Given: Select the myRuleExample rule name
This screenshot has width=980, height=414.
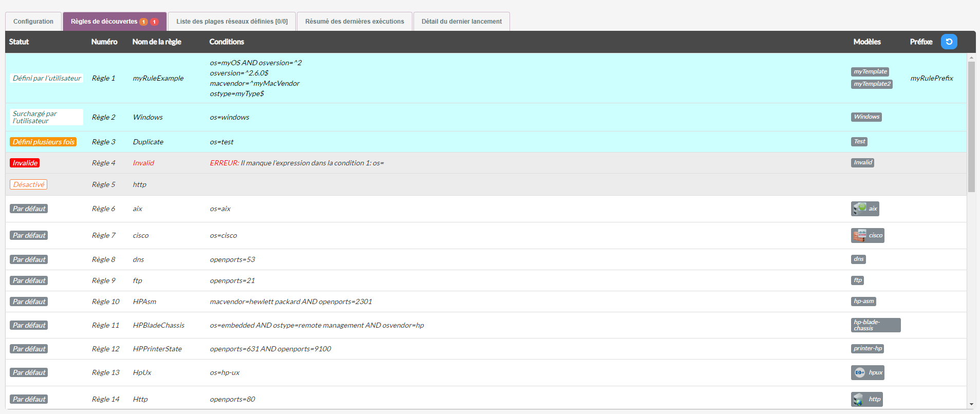Looking at the screenshot, I should [158, 78].
